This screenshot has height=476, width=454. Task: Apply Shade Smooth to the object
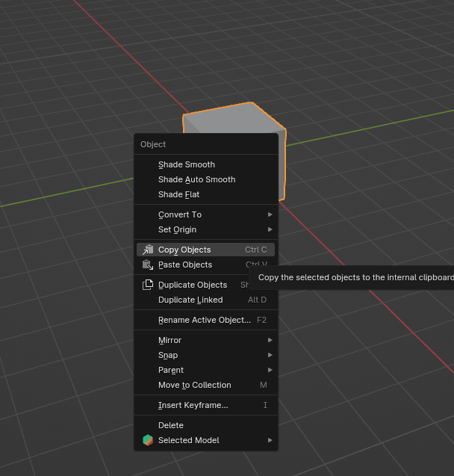tap(187, 164)
